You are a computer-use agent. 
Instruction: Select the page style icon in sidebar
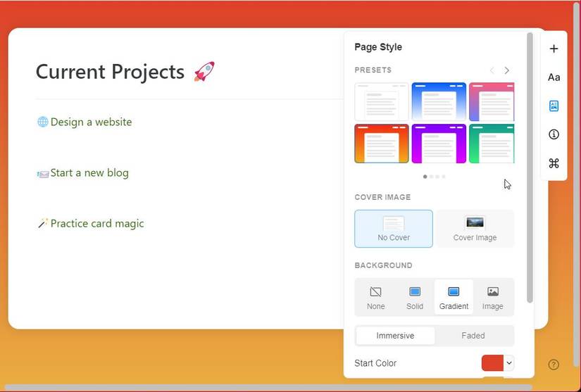554,106
